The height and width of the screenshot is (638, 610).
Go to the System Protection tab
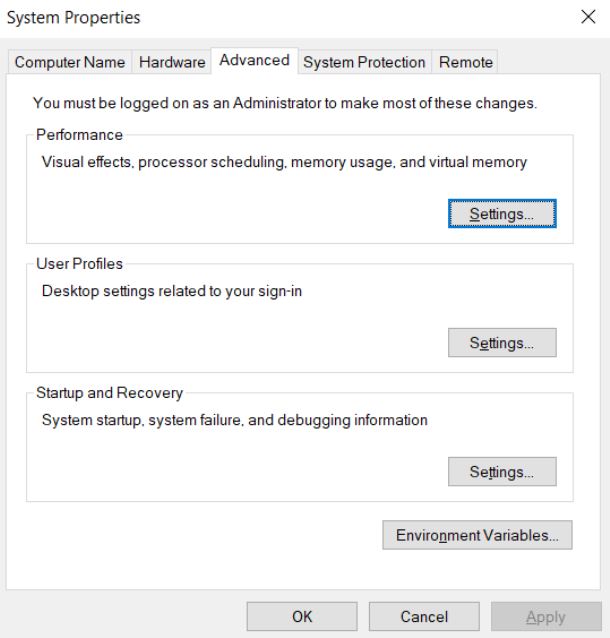click(364, 63)
